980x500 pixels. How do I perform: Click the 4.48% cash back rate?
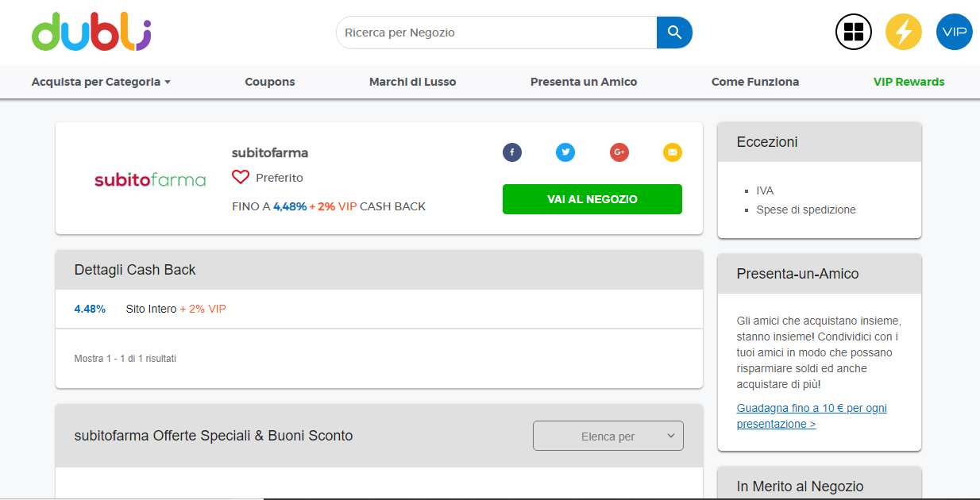tap(90, 309)
